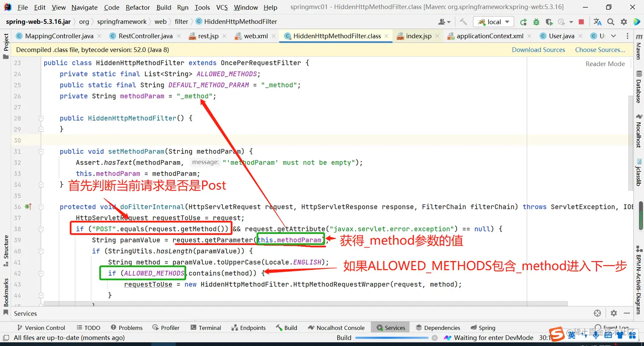Click the filter breadcrumb

click(x=181, y=22)
